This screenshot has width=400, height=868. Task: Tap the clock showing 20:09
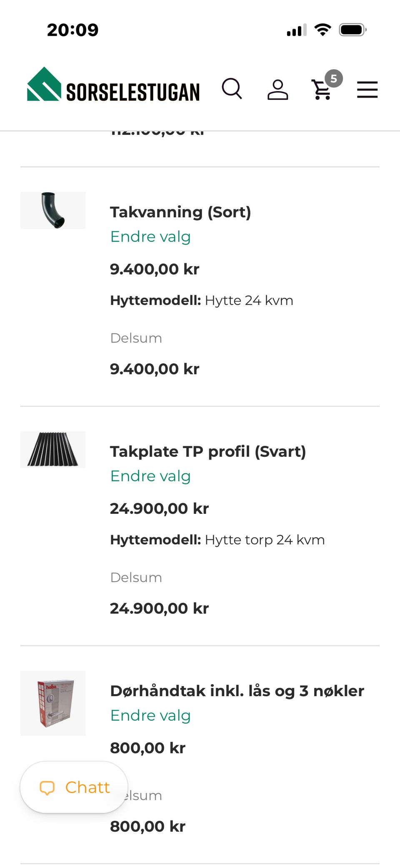(73, 30)
